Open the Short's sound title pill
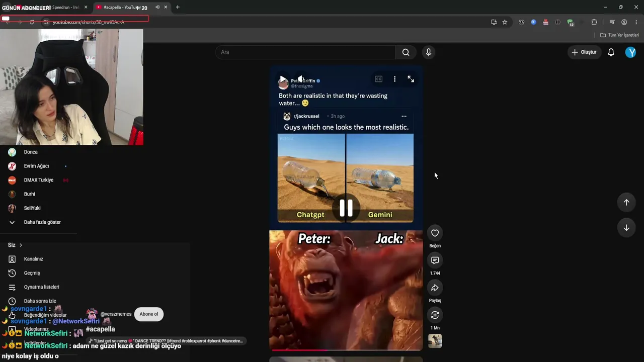The image size is (644, 362). pyautogui.click(x=166, y=341)
